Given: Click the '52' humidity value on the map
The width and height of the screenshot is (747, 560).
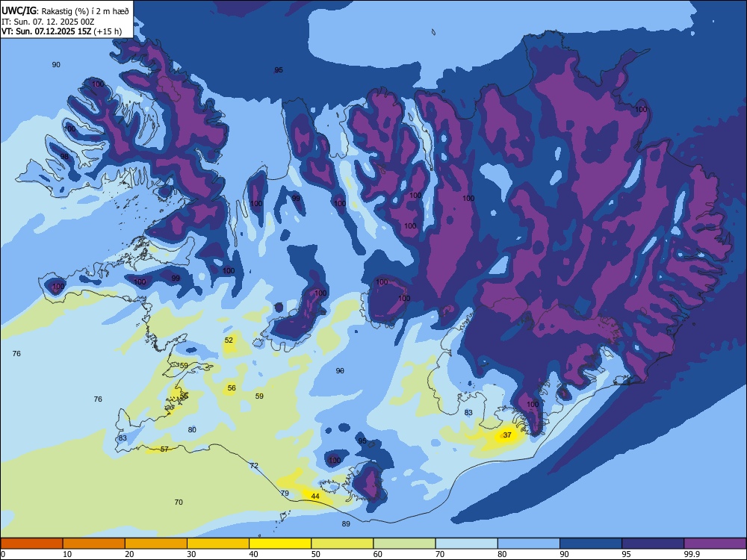Looking at the screenshot, I should [x=229, y=340].
